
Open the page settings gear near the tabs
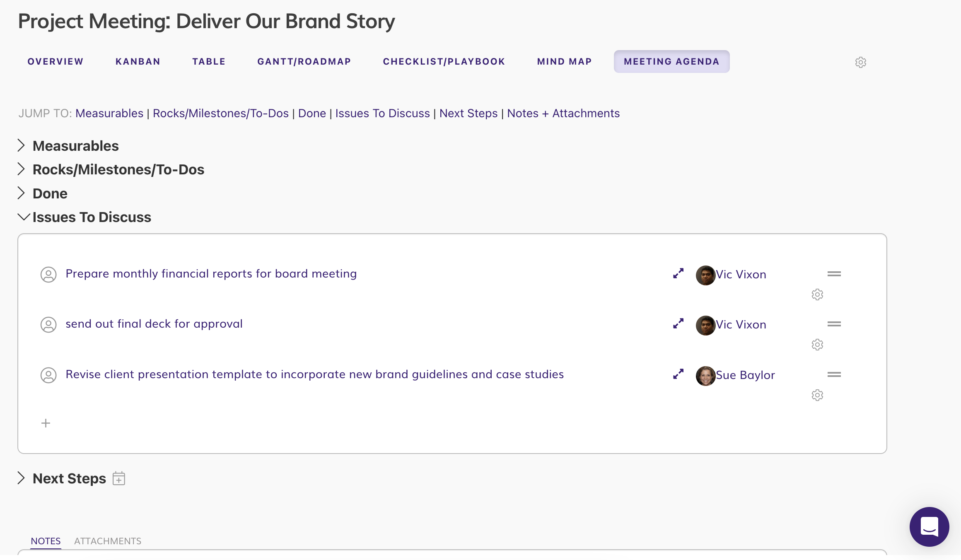pyautogui.click(x=860, y=62)
